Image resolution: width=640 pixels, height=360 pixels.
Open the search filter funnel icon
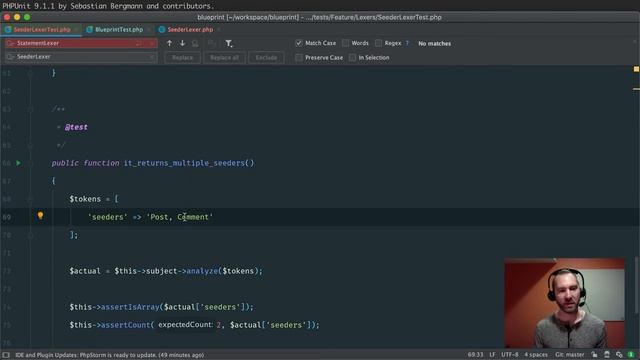(x=229, y=43)
